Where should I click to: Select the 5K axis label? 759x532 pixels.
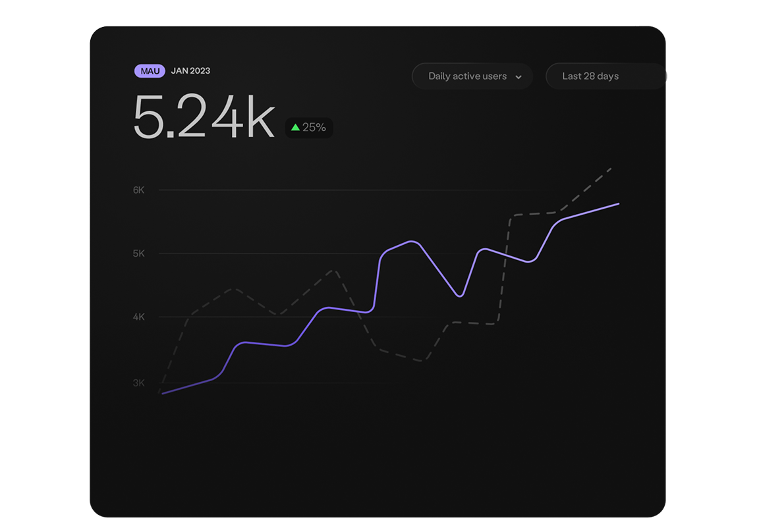click(138, 253)
